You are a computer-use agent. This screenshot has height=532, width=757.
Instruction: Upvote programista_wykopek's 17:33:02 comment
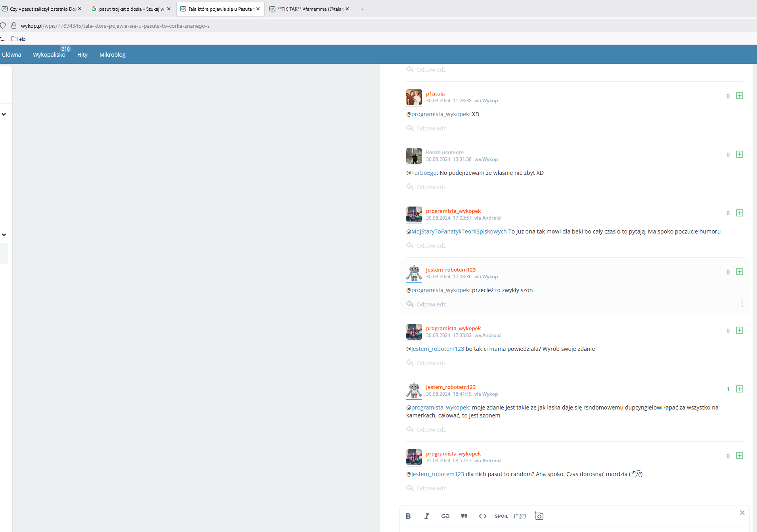click(x=740, y=330)
